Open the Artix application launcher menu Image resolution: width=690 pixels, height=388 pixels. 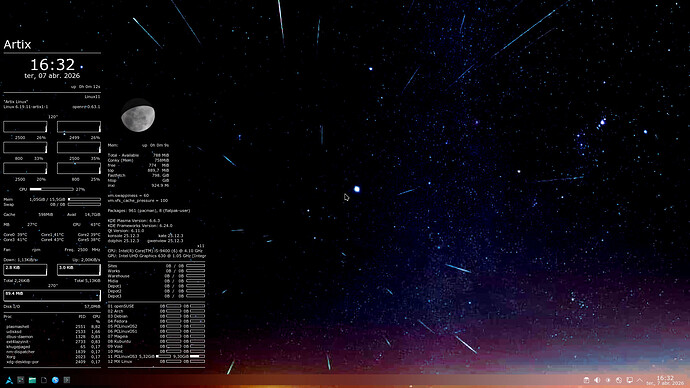point(9,380)
